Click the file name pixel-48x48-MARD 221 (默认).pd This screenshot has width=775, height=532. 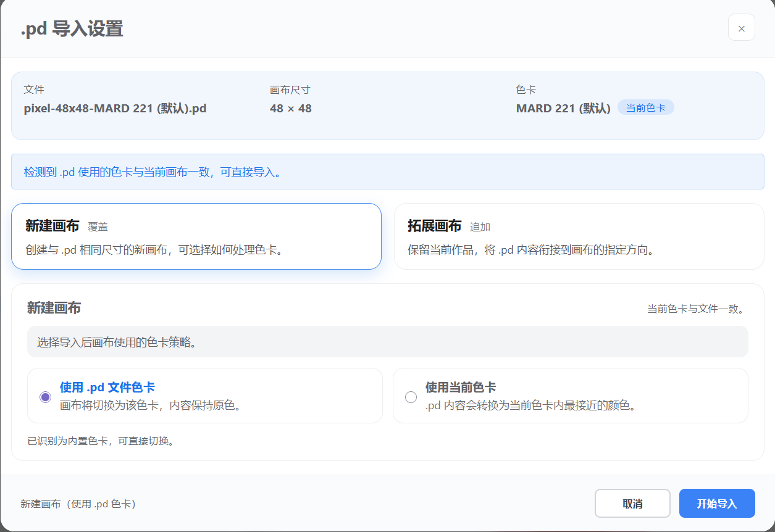coord(115,108)
